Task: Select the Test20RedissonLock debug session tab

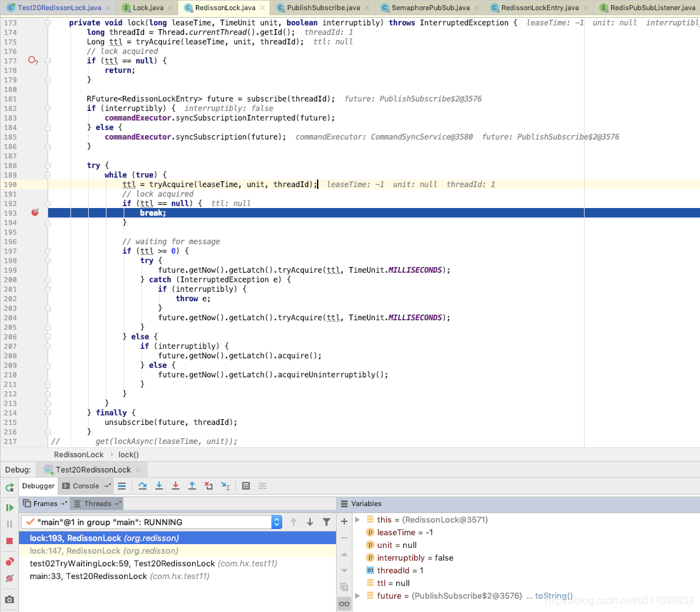Action: click(x=93, y=469)
